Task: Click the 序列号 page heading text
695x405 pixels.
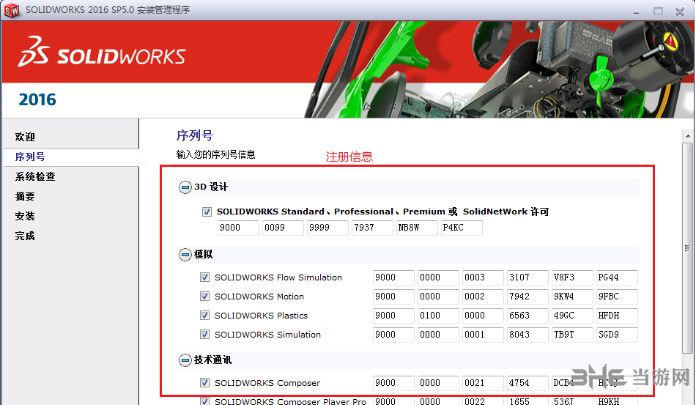Action: [x=195, y=135]
